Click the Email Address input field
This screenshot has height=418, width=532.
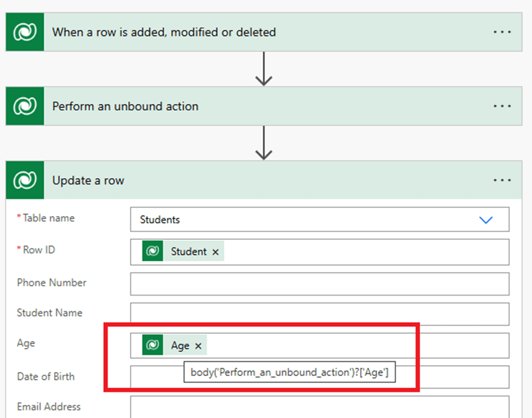(319, 408)
